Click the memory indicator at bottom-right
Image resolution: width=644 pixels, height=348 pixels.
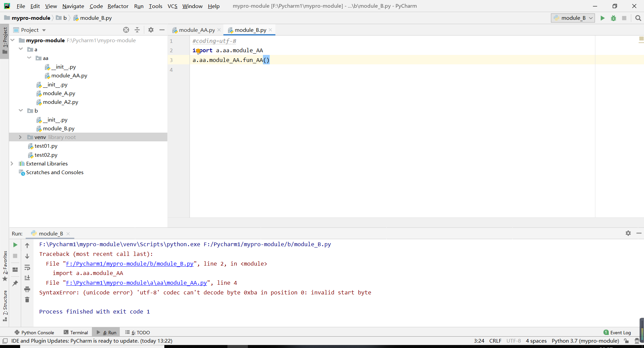(x=641, y=330)
